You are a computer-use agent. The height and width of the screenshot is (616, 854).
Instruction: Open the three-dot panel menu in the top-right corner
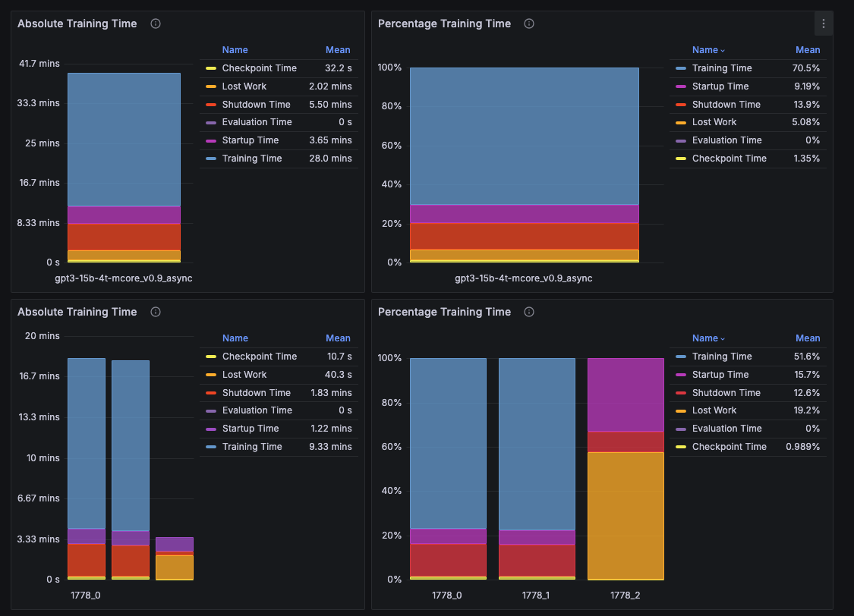click(x=823, y=24)
